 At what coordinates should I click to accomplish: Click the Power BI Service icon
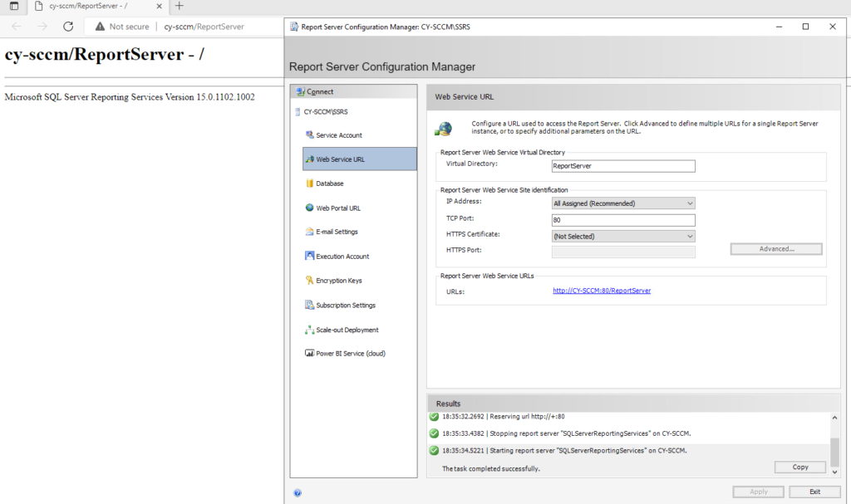pyautogui.click(x=309, y=353)
